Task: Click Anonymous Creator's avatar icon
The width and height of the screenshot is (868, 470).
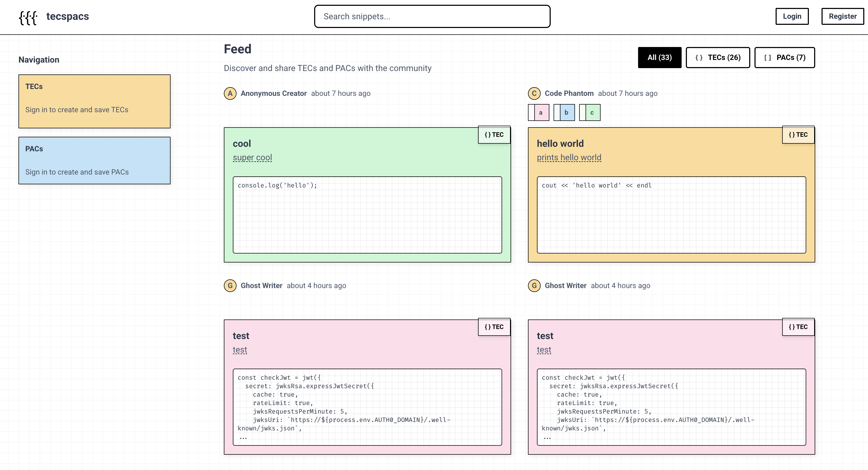Action: pos(230,93)
